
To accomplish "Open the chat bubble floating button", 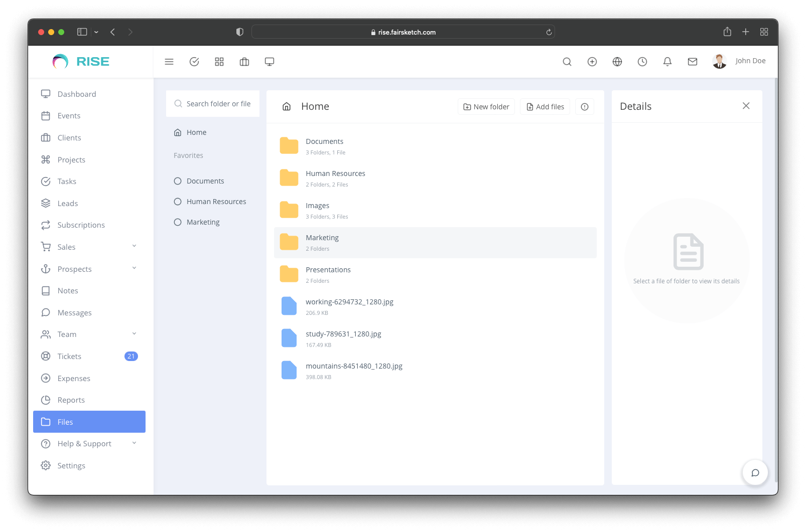I will 755,473.
